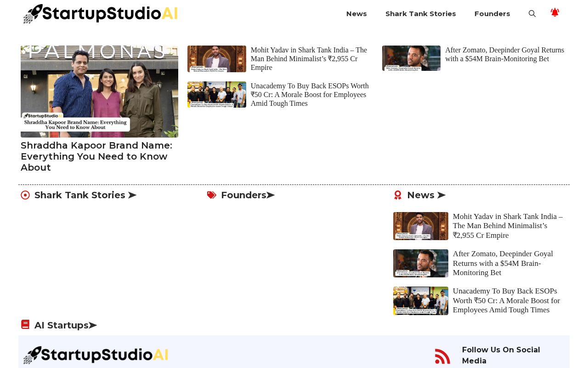Click Unacademy thumbnail in News list

pyautogui.click(x=421, y=301)
